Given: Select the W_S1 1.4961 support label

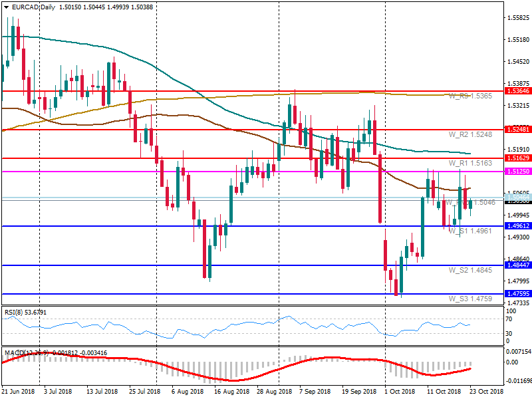Looking at the screenshot, I should coord(469,231).
